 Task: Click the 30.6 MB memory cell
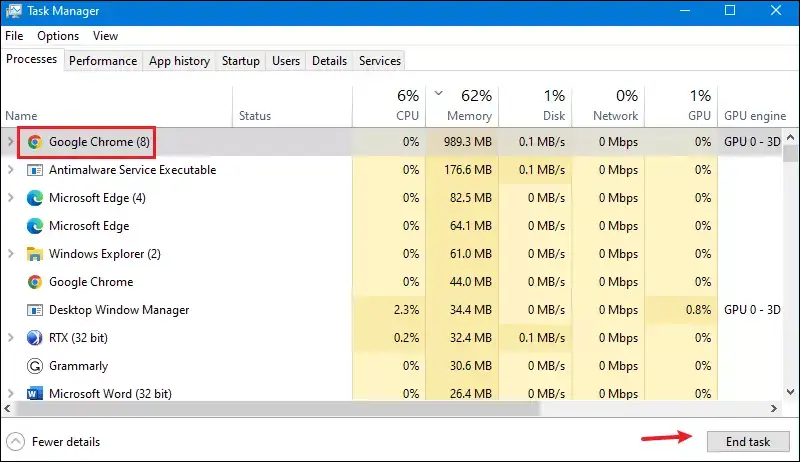(x=462, y=366)
